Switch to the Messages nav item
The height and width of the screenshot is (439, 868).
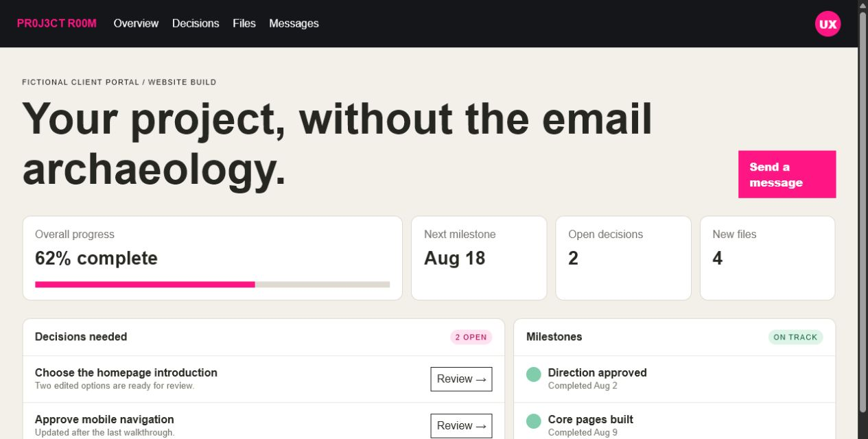point(294,23)
